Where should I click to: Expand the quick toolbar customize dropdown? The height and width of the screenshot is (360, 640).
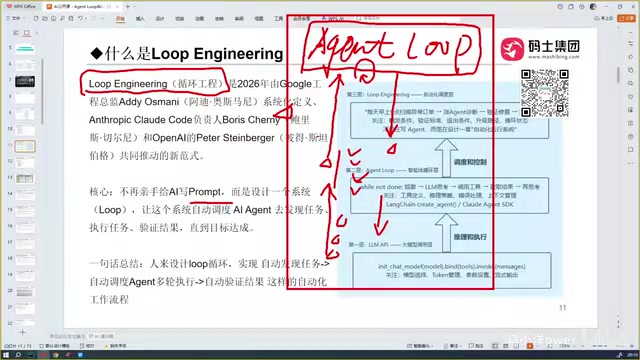102,18
